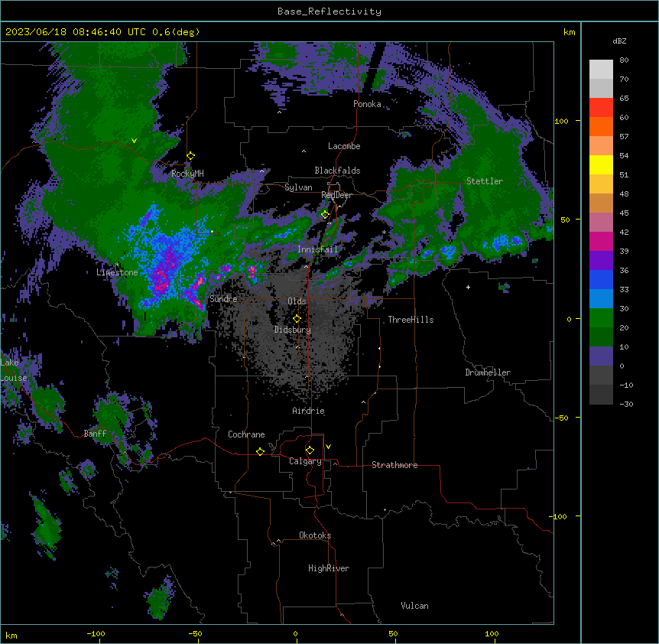The image size is (659, 644).
Task: Click the Olds town label
Action: [297, 301]
